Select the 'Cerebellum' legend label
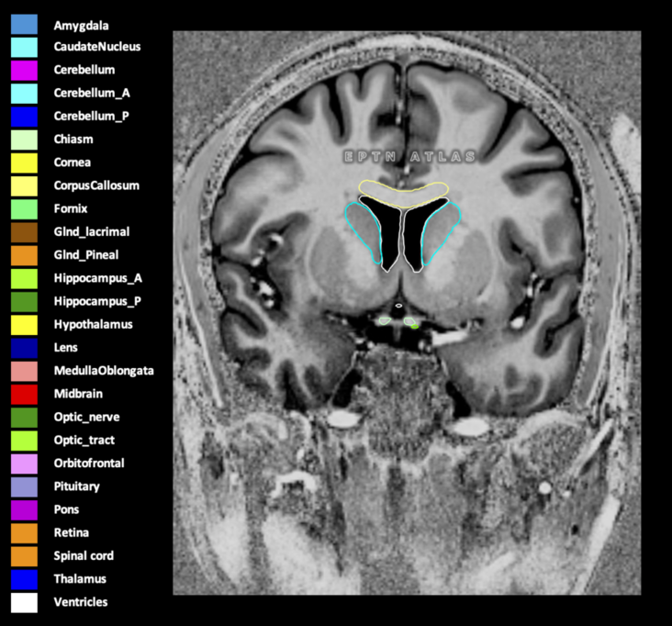This screenshot has height=626, width=672. coord(84,70)
